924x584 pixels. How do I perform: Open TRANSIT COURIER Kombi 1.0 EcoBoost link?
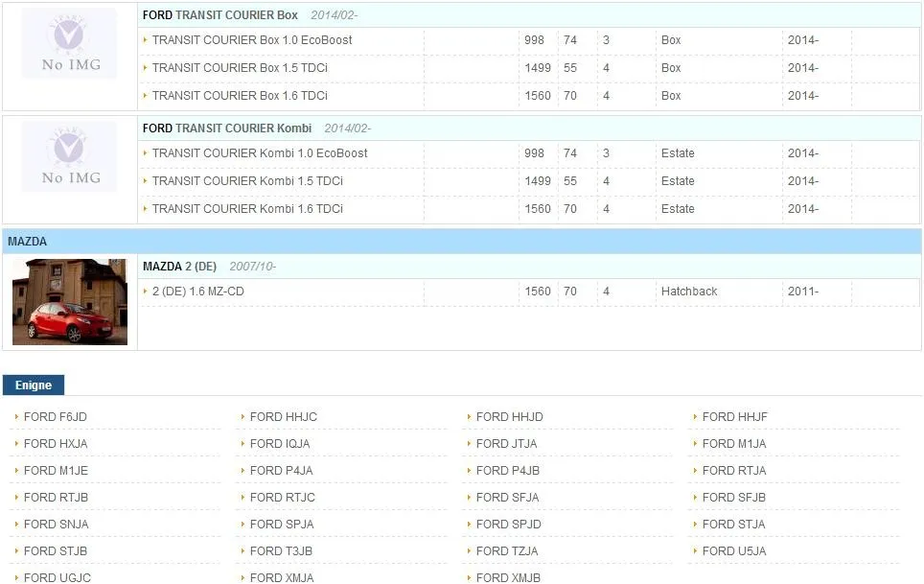260,153
